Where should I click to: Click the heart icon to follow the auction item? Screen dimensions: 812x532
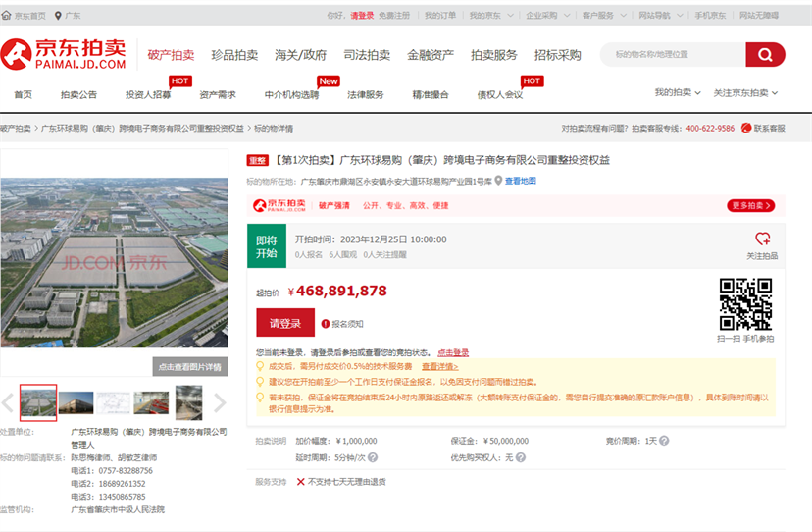pyautogui.click(x=762, y=239)
